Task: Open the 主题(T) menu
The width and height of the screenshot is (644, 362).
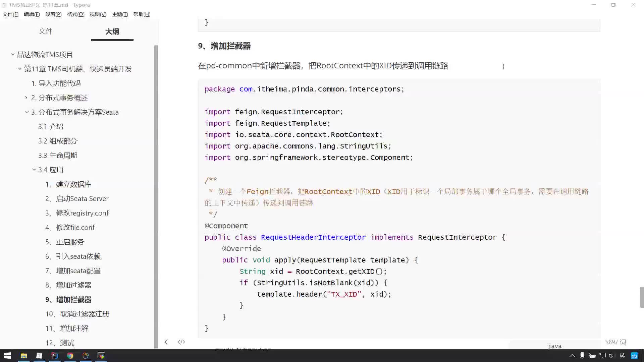Action: 120,14
